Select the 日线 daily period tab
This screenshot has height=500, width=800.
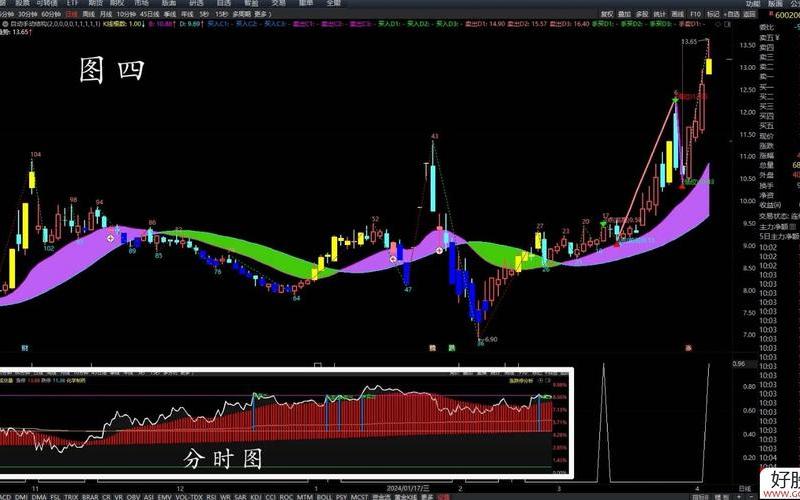[x=71, y=15]
